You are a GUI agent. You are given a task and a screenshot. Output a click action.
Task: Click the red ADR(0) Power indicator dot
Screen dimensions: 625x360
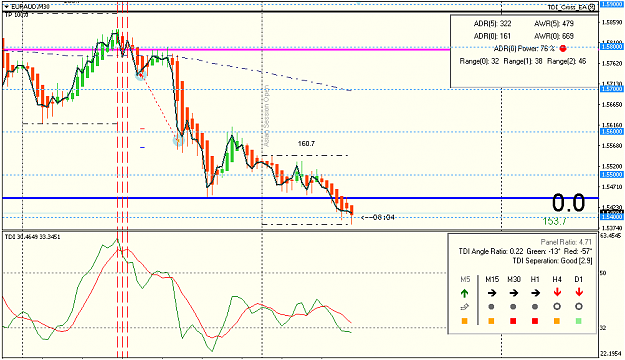click(x=563, y=49)
